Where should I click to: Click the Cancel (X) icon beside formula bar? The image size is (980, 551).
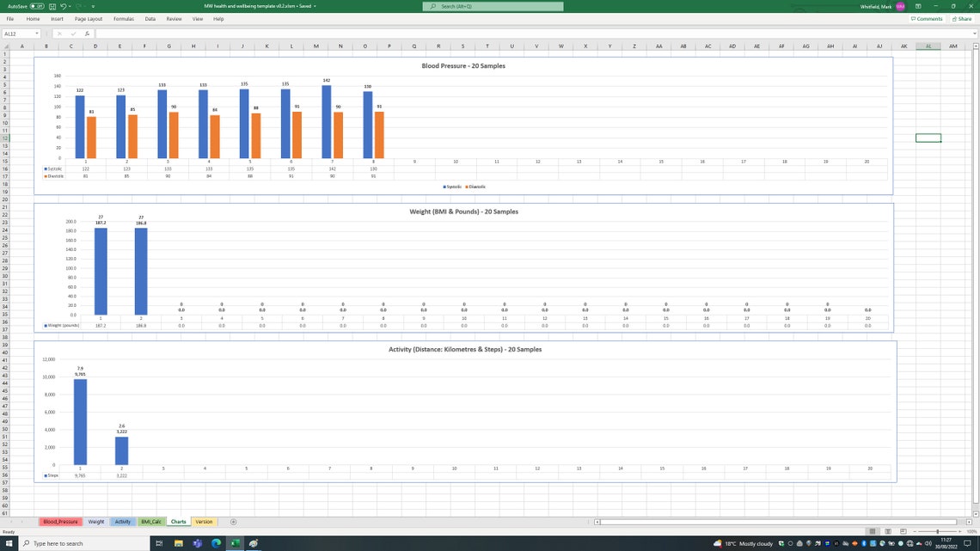[59, 34]
